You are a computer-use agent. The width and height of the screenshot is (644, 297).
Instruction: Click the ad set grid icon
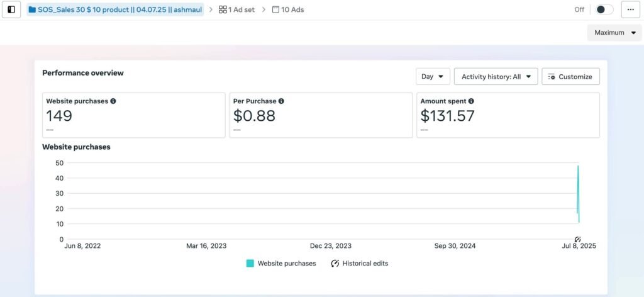[x=223, y=9]
